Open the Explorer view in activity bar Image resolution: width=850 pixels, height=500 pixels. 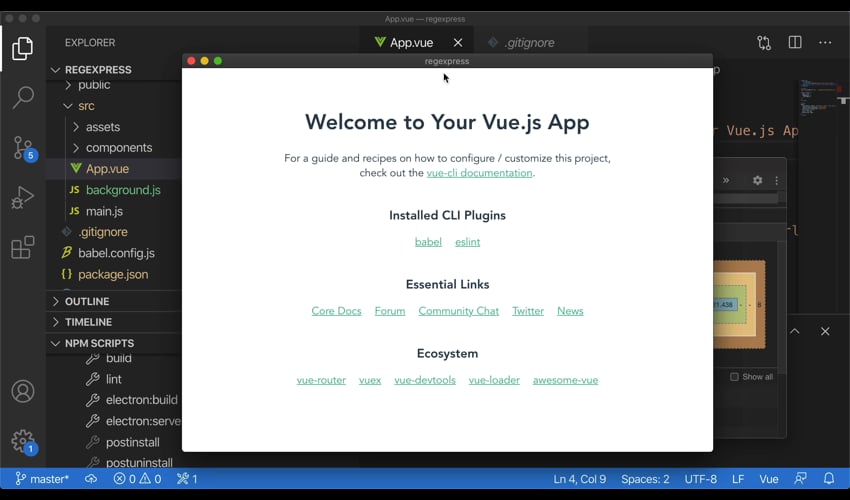coord(22,49)
